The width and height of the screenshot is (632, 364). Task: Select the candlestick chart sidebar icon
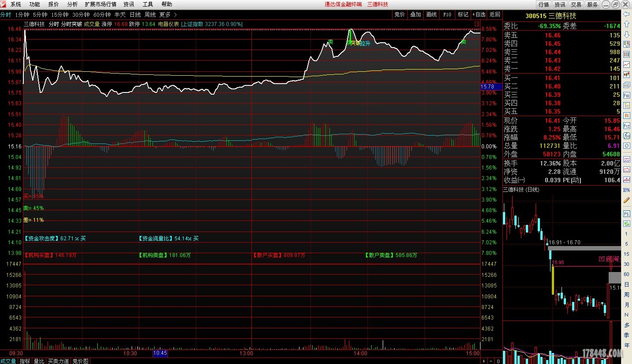(626, 74)
